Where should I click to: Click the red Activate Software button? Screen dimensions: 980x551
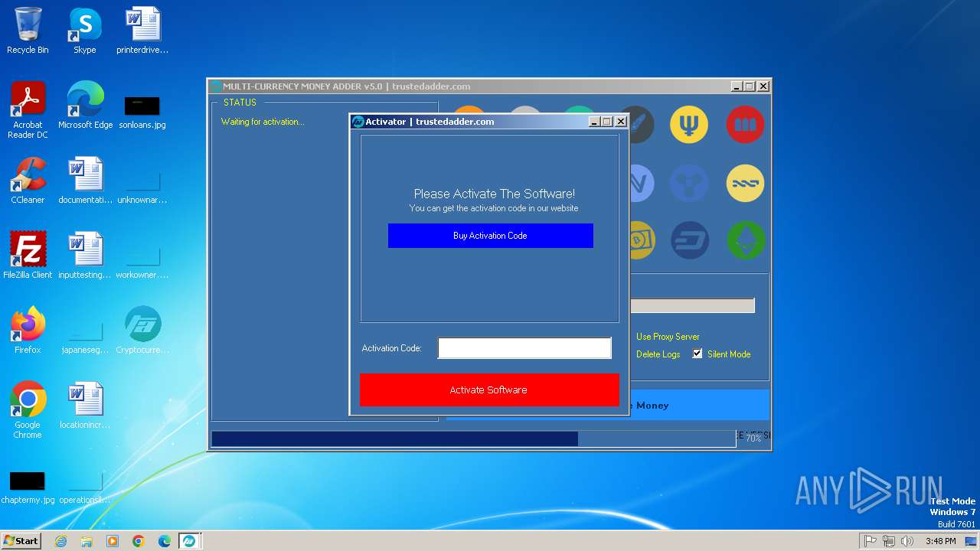coord(489,390)
